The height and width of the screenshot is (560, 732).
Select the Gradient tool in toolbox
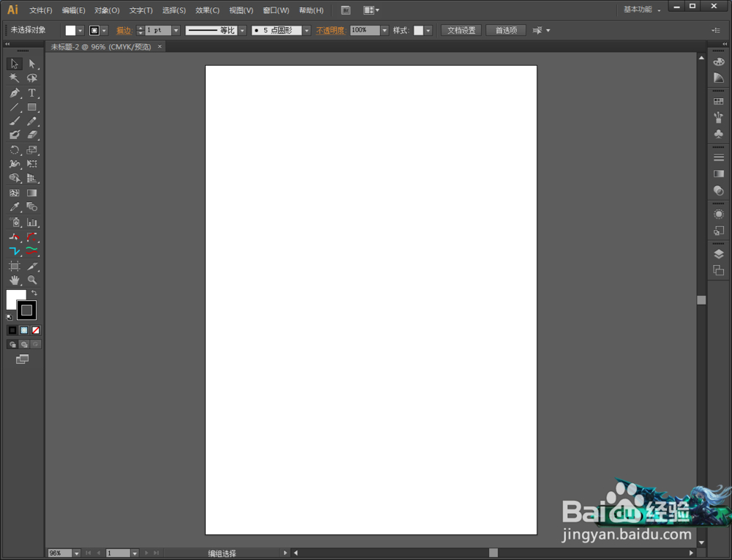31,193
